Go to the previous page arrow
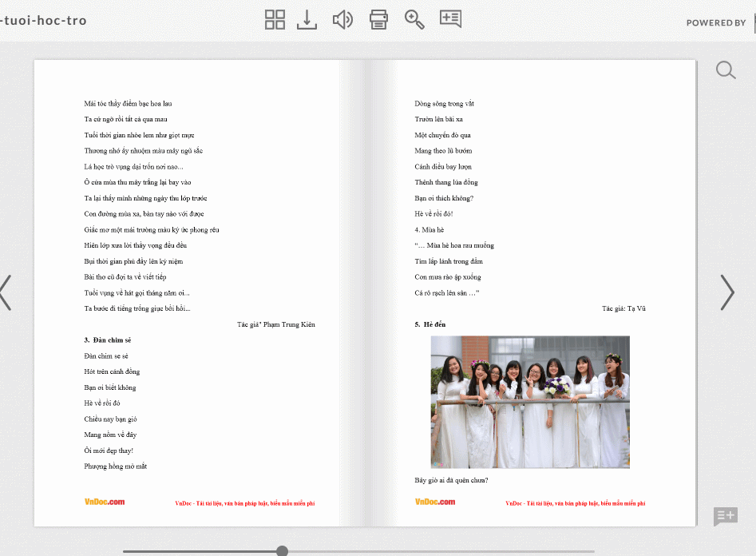Viewport: 756px width, 556px height. (6, 292)
